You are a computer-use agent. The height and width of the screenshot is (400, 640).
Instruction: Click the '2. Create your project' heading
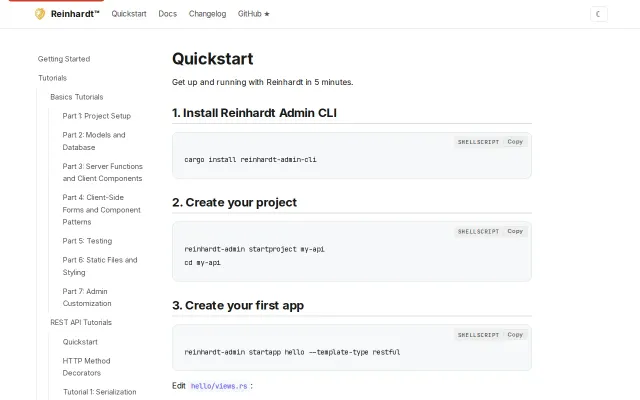pyautogui.click(x=234, y=202)
